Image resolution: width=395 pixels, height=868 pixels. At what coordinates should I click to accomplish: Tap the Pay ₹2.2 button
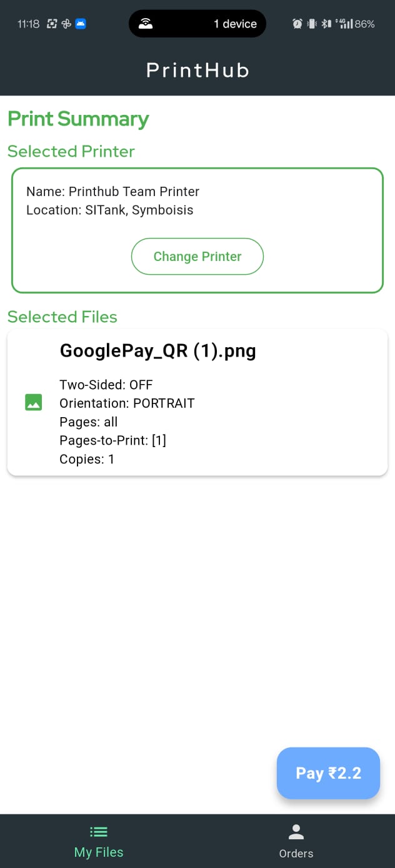328,773
